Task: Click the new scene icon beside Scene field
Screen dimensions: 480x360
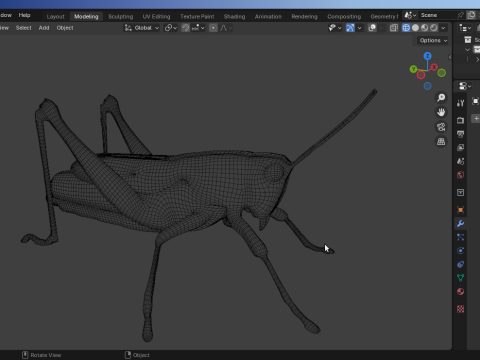Action: [x=471, y=15]
